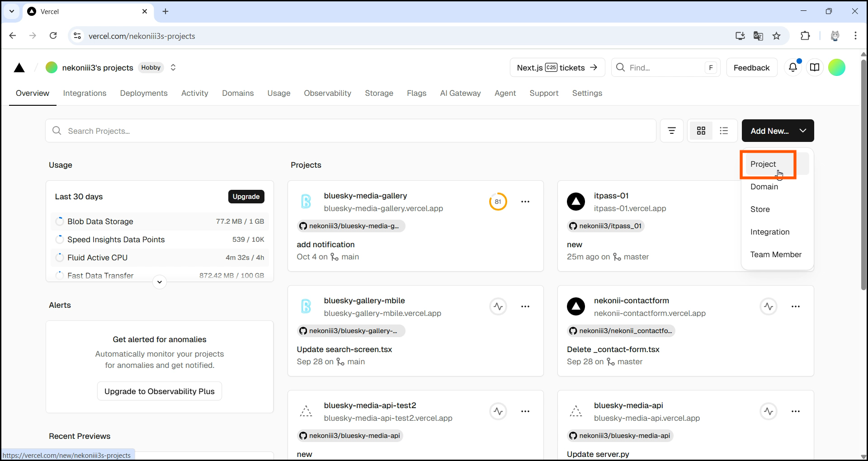Screen dimensions: 868x461
Task: Bookmark this page with the star
Action: coord(777,36)
